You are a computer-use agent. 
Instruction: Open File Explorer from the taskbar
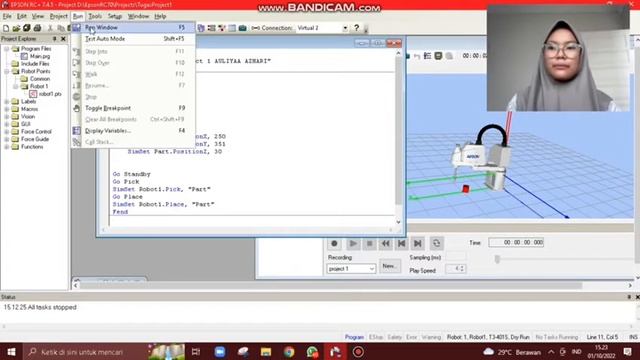tap(266, 352)
